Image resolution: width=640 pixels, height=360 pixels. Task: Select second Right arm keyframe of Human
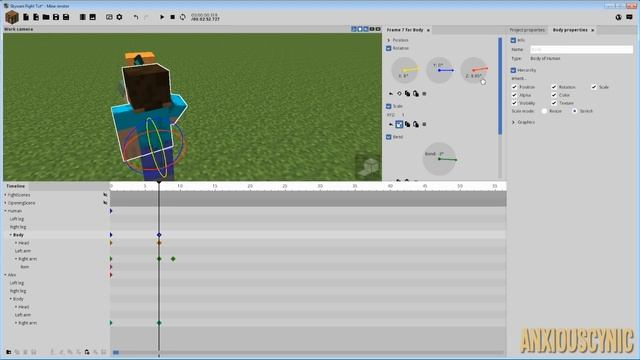[x=173, y=259]
